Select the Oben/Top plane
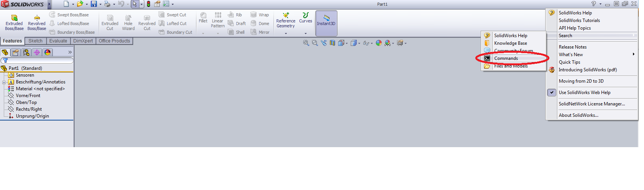 pyautogui.click(x=22, y=102)
